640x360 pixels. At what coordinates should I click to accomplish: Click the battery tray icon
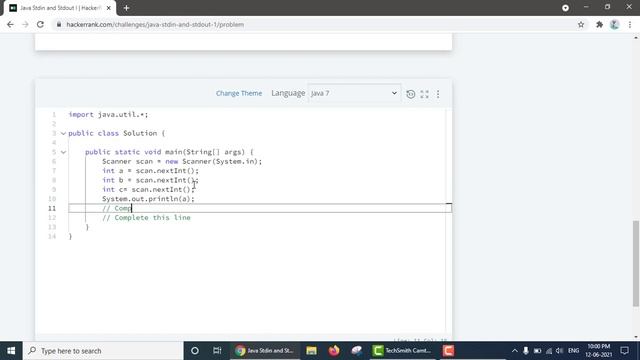[537, 351]
